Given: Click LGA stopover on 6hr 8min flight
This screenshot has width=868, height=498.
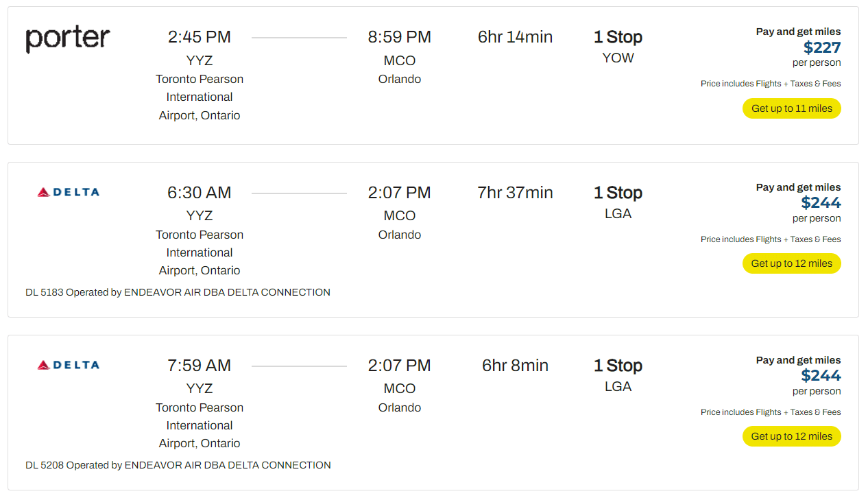Looking at the screenshot, I should click(618, 387).
